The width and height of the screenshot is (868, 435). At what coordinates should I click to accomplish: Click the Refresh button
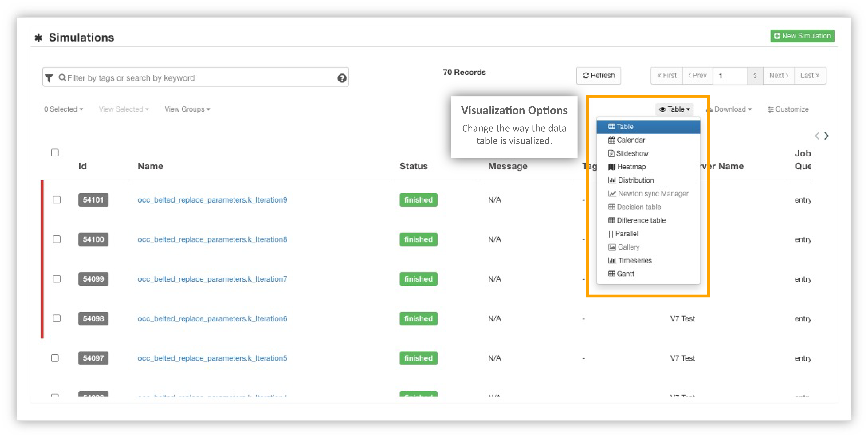[598, 76]
